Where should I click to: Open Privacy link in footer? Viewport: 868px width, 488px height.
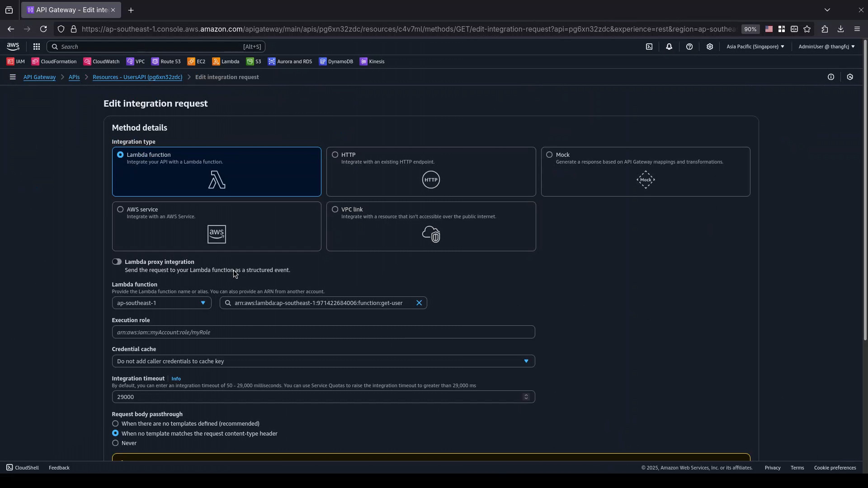tap(773, 468)
